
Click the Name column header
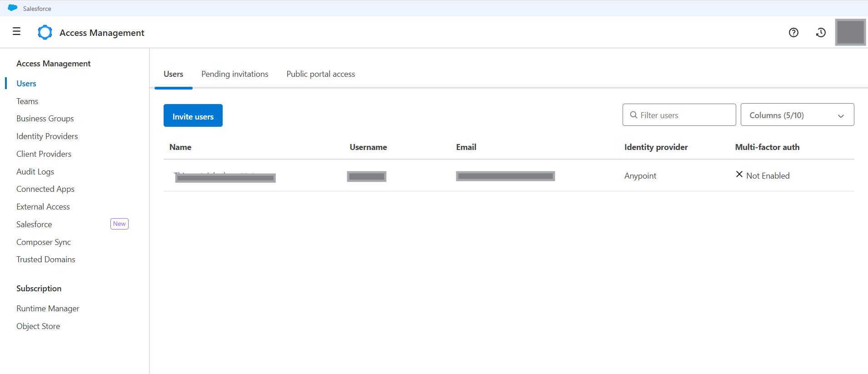[180, 147]
